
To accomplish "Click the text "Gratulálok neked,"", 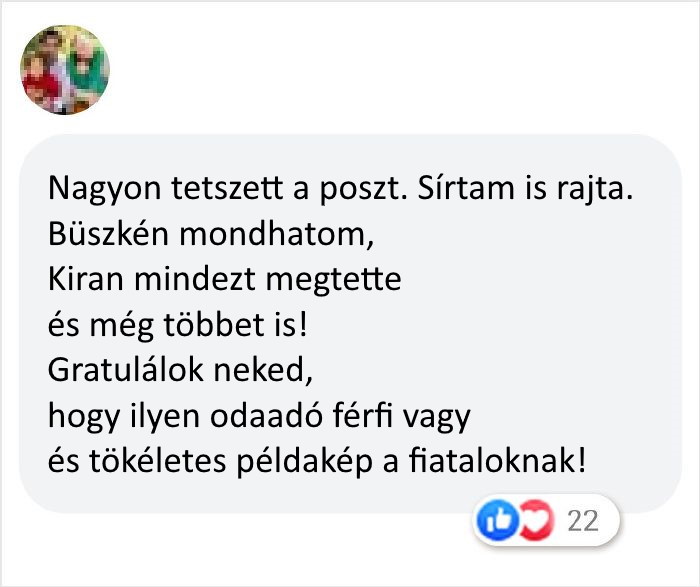I will coord(181,370).
